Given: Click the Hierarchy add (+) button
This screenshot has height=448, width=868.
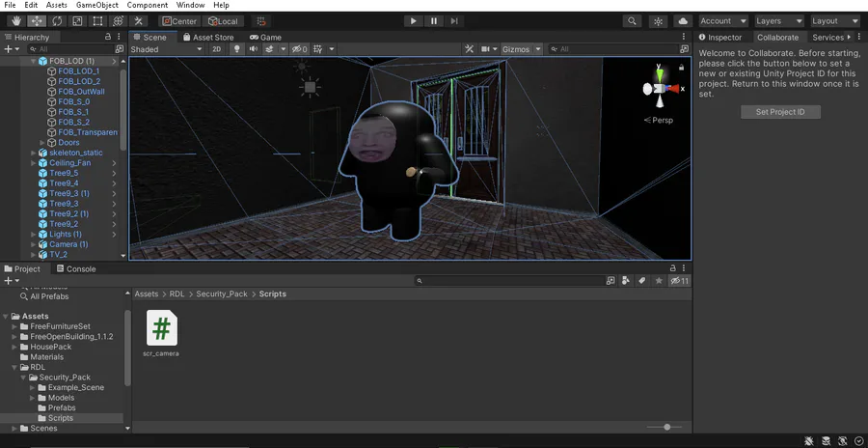Looking at the screenshot, I should pyautogui.click(x=9, y=49).
